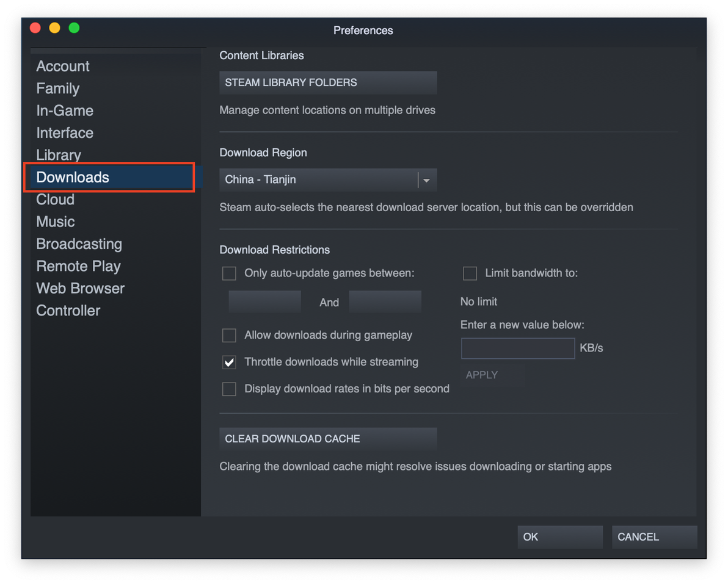Tick Allow downloads during gameplay
Viewport: 728px width, 584px height.
(x=229, y=336)
